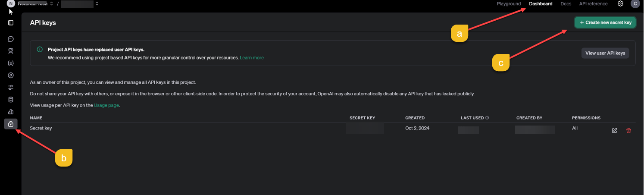Open the Assistants robot icon in sidebar
The width and height of the screenshot is (644, 195).
point(11,51)
